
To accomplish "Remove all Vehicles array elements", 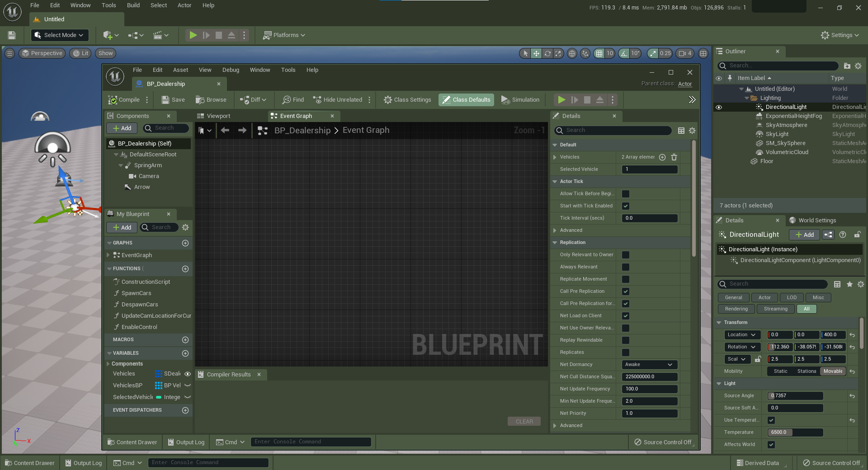I will [674, 157].
